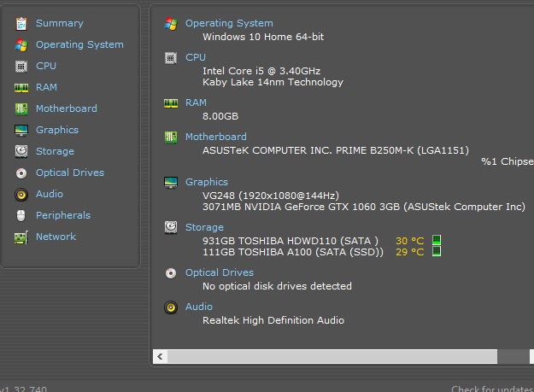Viewport: 534px width, 392px height.
Task: Select Audio in the sidebar
Action: [x=50, y=194]
